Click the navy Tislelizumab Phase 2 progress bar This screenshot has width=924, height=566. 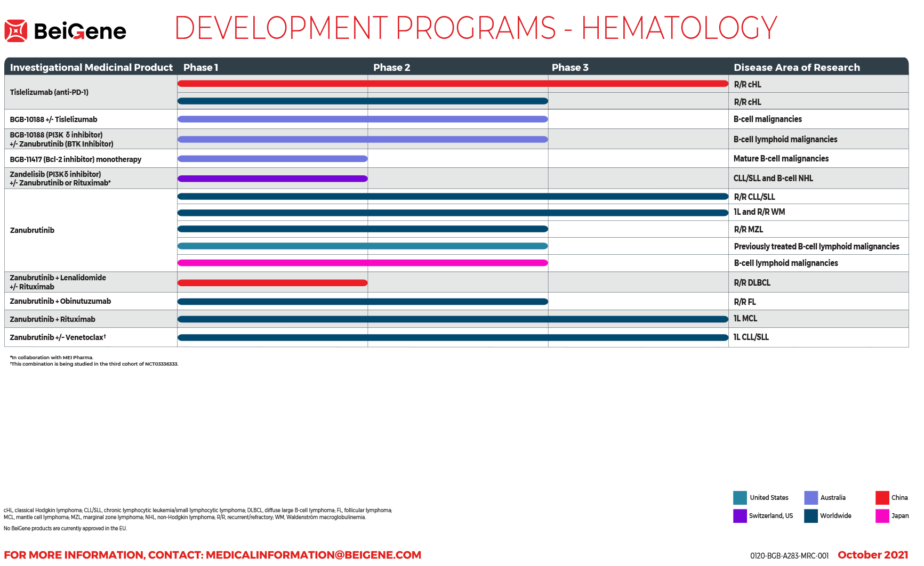(x=363, y=101)
